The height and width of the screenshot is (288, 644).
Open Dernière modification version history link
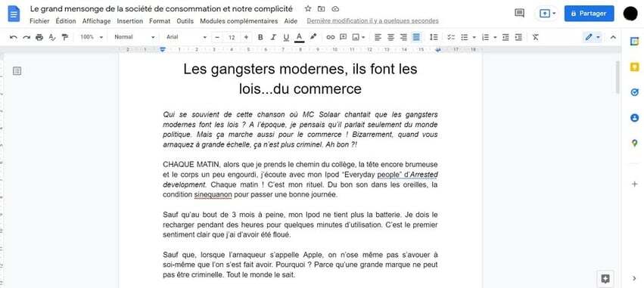click(372, 21)
